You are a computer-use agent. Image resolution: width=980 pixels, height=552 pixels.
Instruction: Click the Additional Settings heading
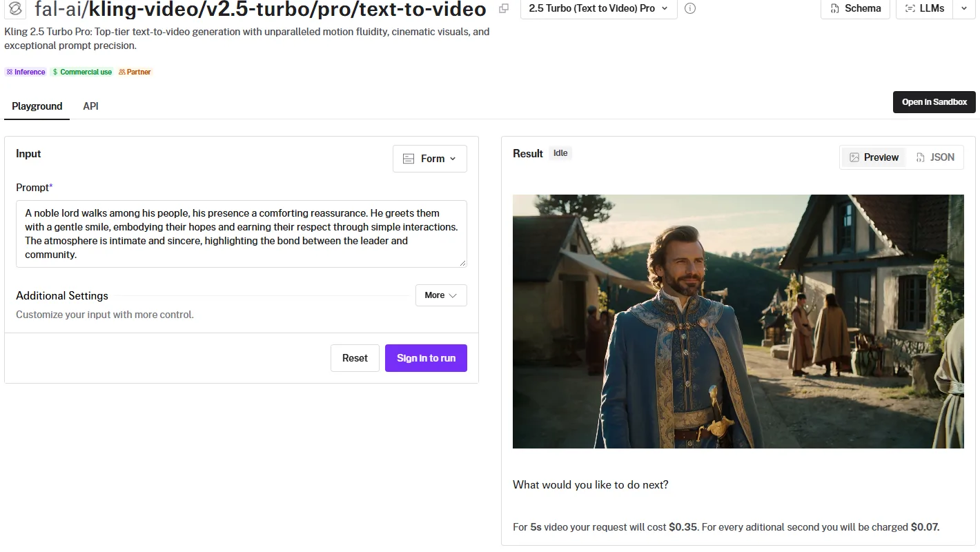point(62,295)
